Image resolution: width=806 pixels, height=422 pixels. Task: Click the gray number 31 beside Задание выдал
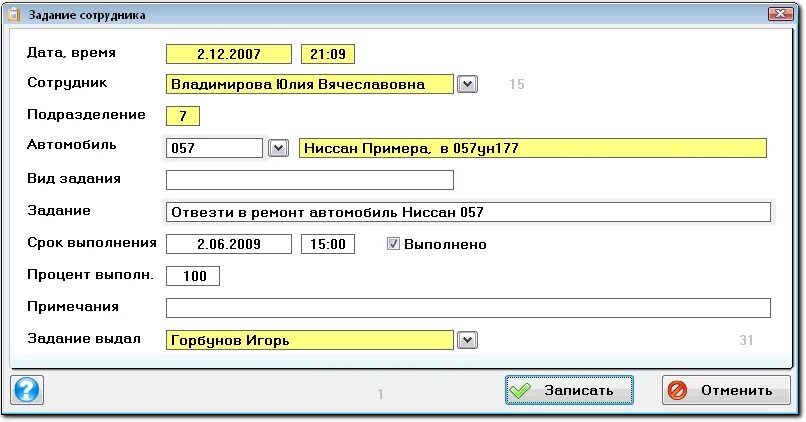tap(746, 340)
